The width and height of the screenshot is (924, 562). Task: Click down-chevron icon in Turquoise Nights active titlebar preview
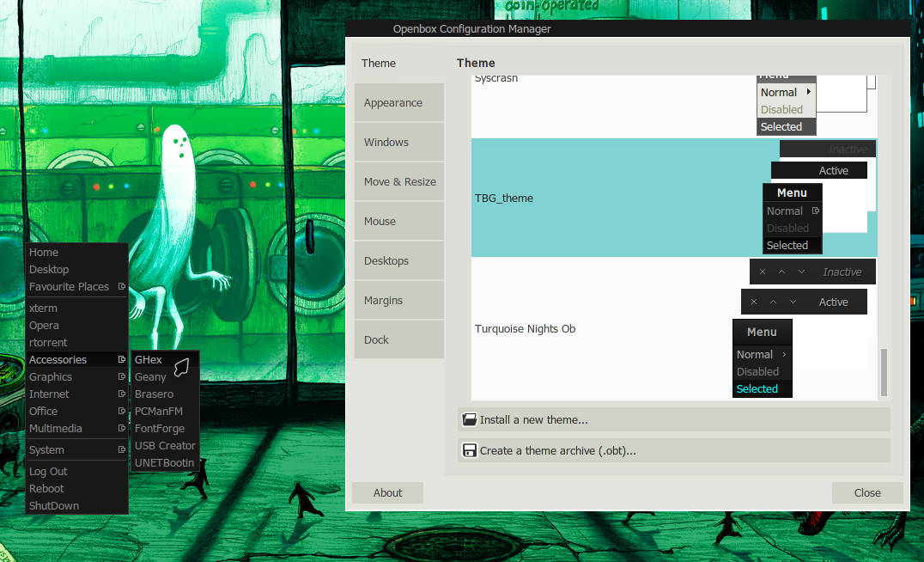[793, 302]
